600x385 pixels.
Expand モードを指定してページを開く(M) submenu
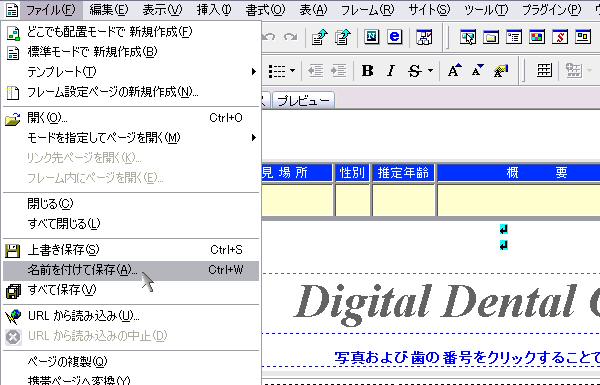(131, 138)
